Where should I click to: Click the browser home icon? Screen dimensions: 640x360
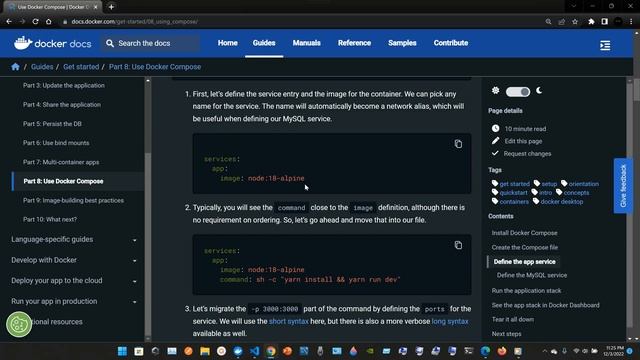point(49,22)
